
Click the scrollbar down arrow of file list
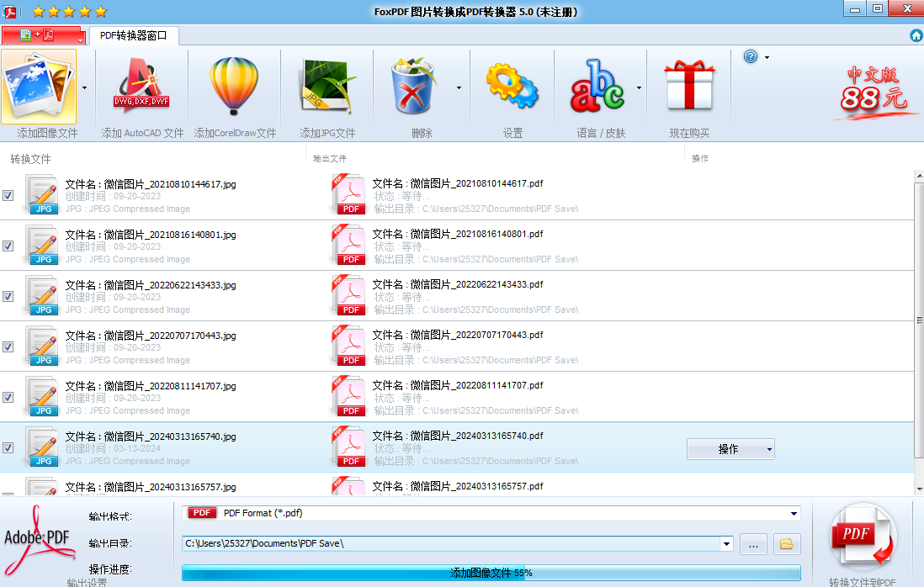pyautogui.click(x=919, y=489)
